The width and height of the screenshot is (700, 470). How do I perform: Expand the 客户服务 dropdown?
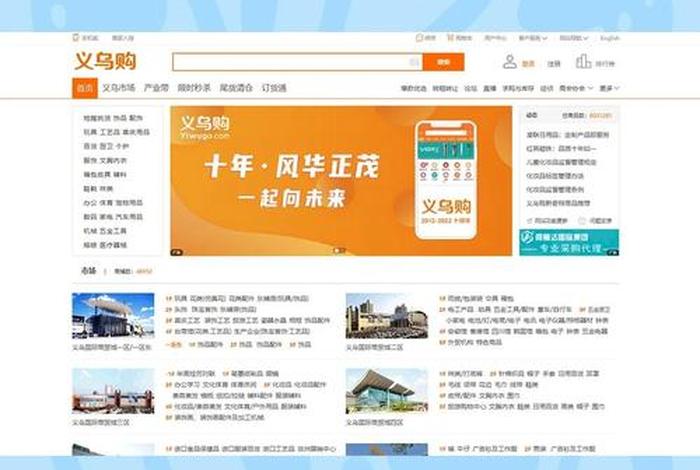pos(533,38)
